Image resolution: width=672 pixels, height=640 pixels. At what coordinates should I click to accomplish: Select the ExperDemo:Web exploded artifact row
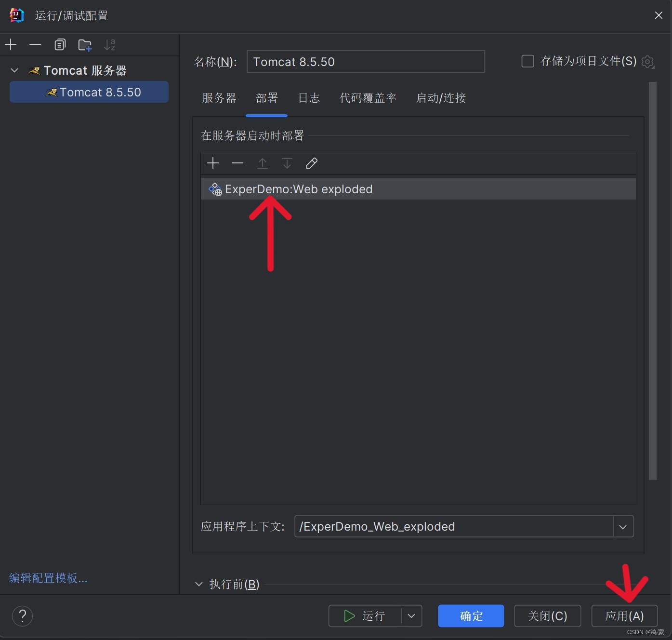point(418,189)
